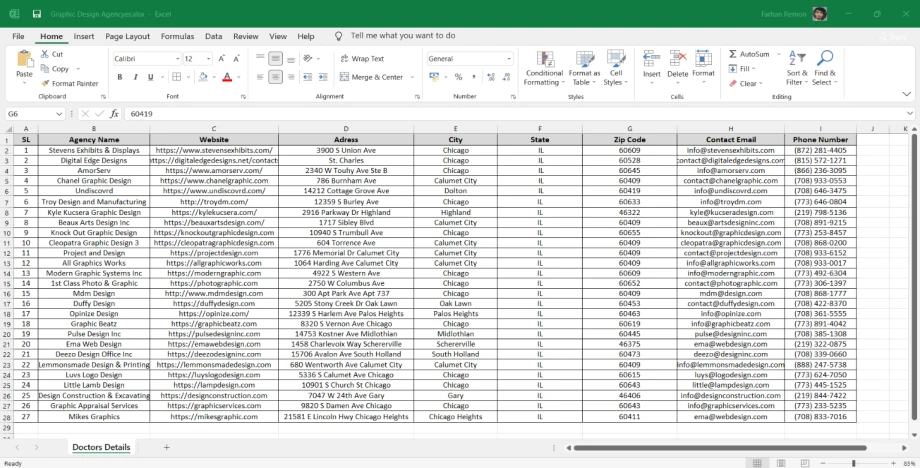This screenshot has width=920, height=468.
Task: Toggle Wrap Text for the cell
Action: (362, 59)
